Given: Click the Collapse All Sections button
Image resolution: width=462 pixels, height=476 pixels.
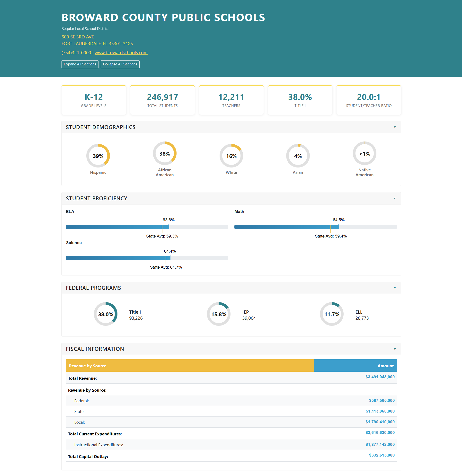Looking at the screenshot, I should tap(120, 64).
